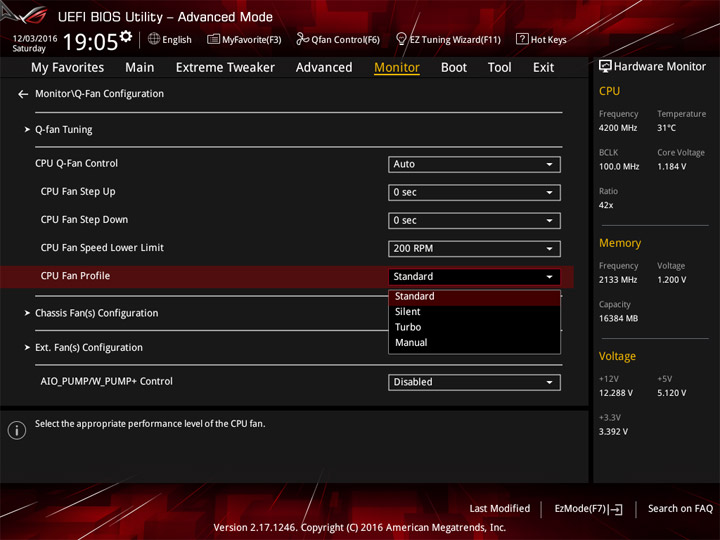Open AIO_PUMP/W_PUMP+ Control Disabled dropdown
Viewport: 720px width, 540px height.
click(474, 382)
